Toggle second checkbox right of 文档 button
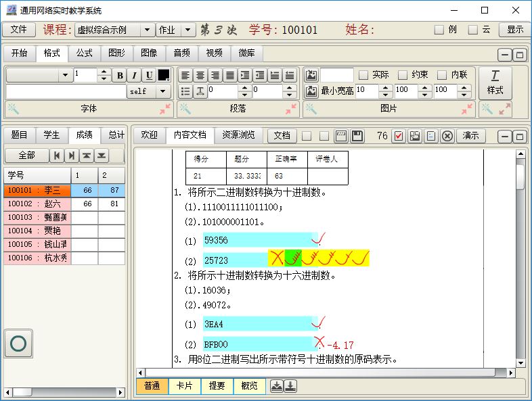532x401 pixels. 324,136
